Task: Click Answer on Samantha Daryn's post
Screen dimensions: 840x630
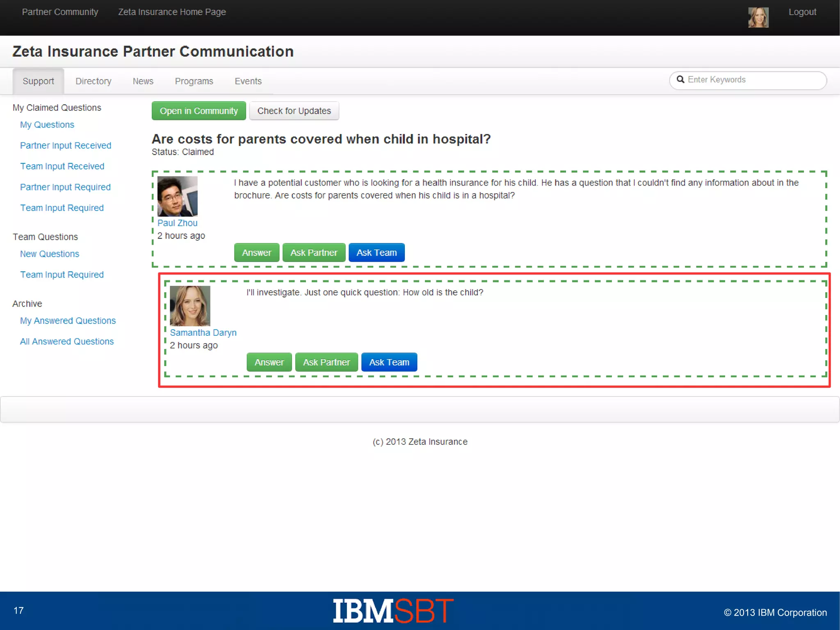Action: click(269, 362)
